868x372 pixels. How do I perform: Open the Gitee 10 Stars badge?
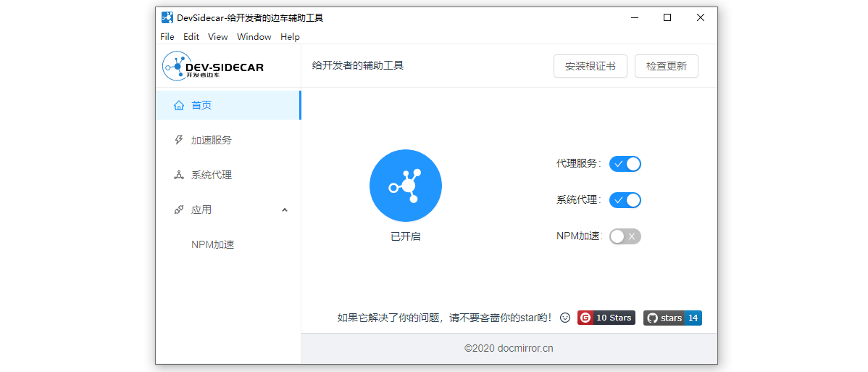click(x=606, y=318)
